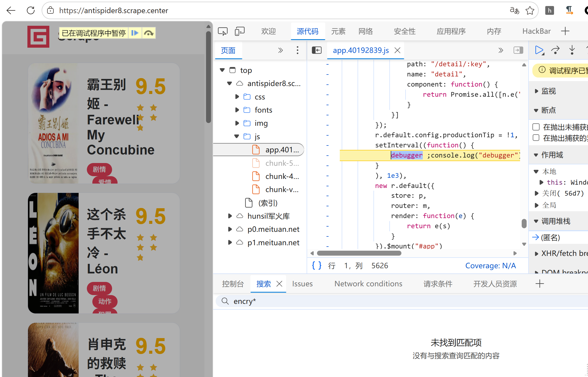Click the Coverage: N/A link
Image resolution: width=588 pixels, height=377 pixels.
(490, 265)
